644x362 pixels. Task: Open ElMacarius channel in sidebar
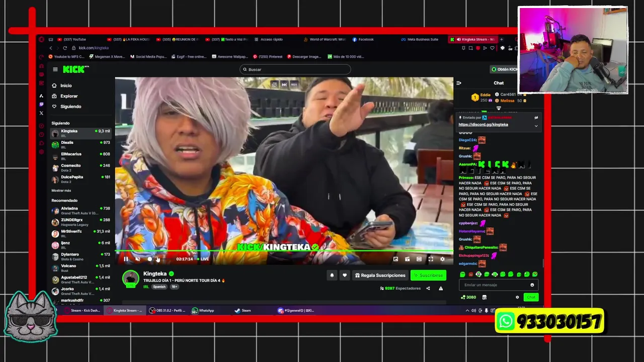pos(80,156)
